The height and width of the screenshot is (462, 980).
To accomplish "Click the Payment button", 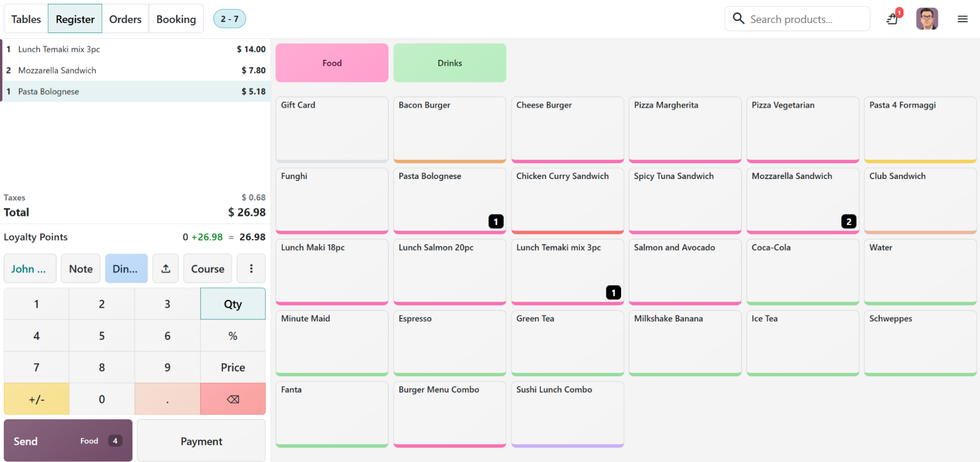I will tap(201, 441).
